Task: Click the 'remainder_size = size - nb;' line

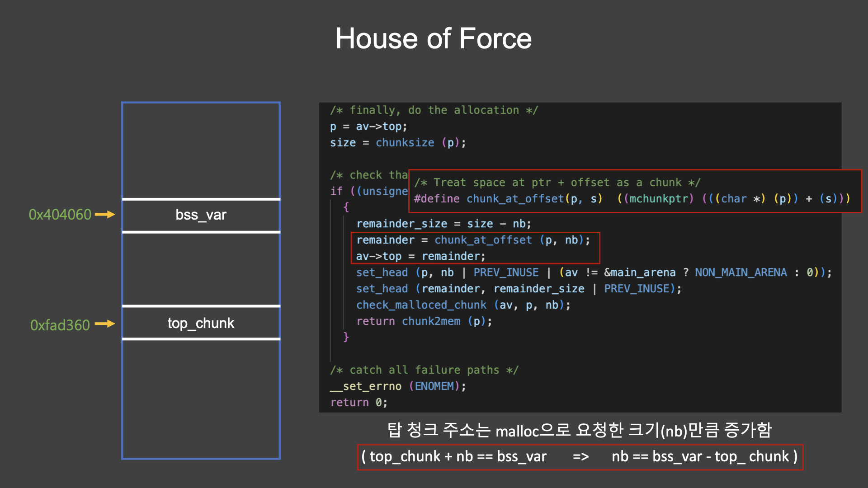Action: pyautogui.click(x=443, y=224)
